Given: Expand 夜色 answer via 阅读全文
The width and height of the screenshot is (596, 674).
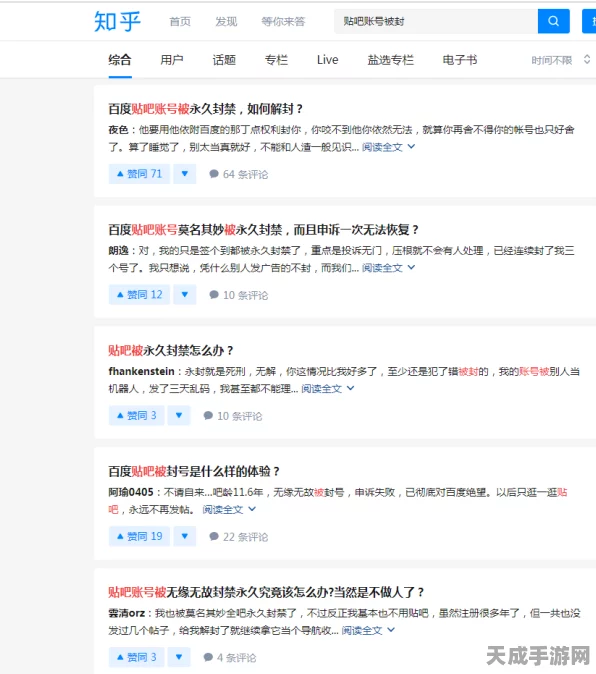Looking at the screenshot, I should pyautogui.click(x=388, y=147).
